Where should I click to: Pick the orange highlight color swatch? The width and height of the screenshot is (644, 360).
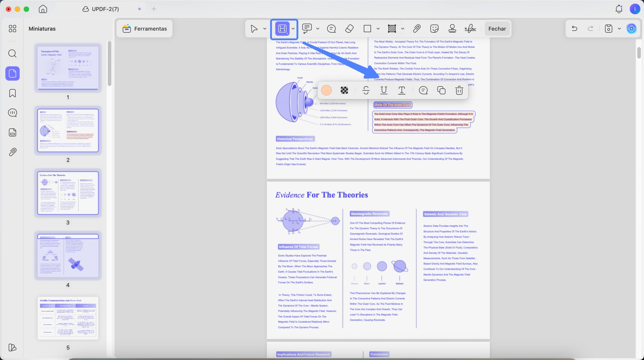tap(327, 90)
